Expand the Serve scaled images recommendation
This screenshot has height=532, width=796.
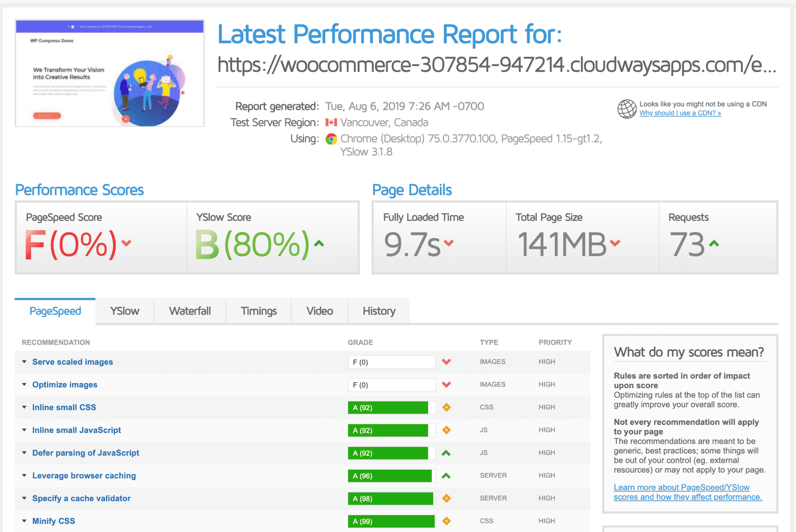[x=72, y=362]
